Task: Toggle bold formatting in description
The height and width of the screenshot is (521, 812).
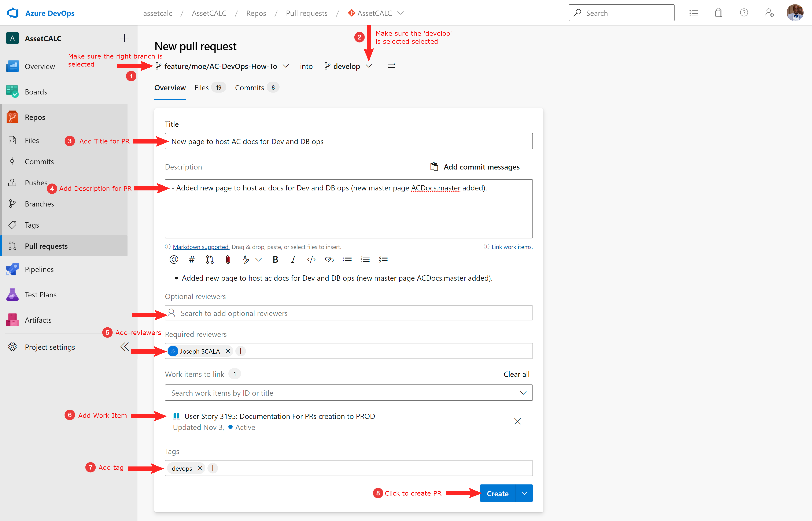Action: pyautogui.click(x=275, y=260)
